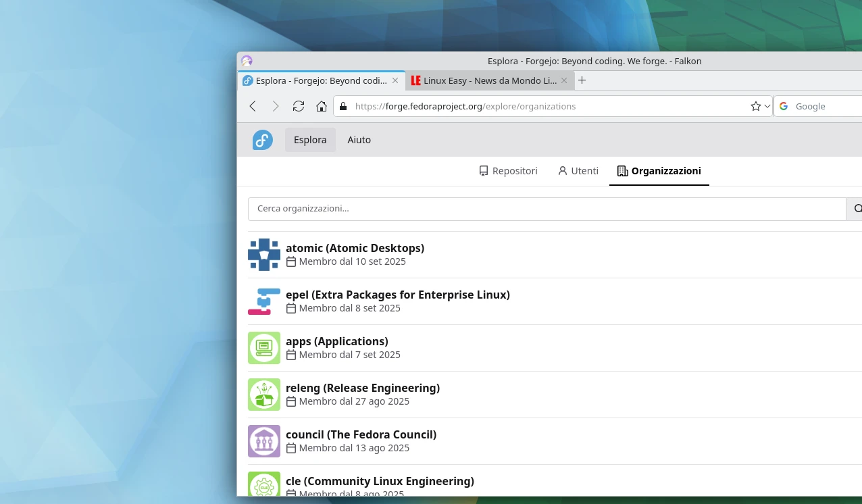Select the Linux Easy browser tab
The height and width of the screenshot is (504, 862).
(484, 80)
